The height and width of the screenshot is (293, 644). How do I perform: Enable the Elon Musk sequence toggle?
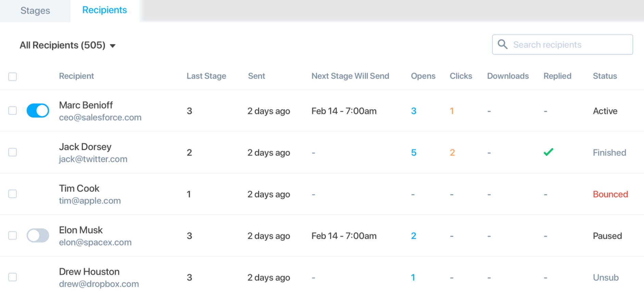(38, 235)
